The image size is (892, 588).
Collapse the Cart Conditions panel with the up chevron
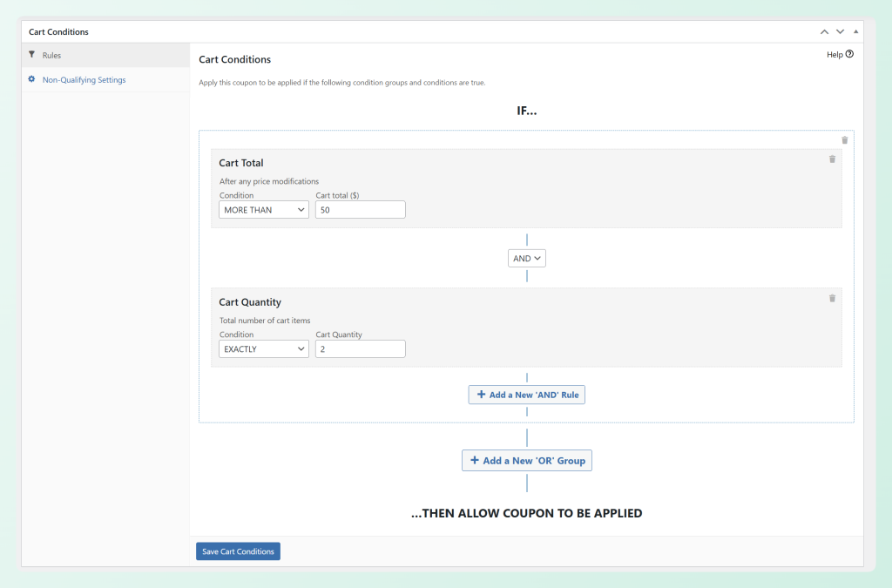point(823,31)
